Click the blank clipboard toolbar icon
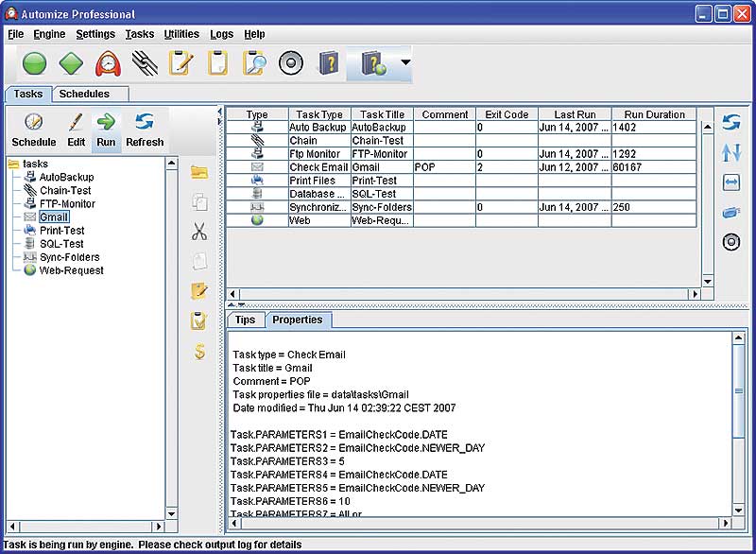Screen dimensions: 756x554 (218, 63)
